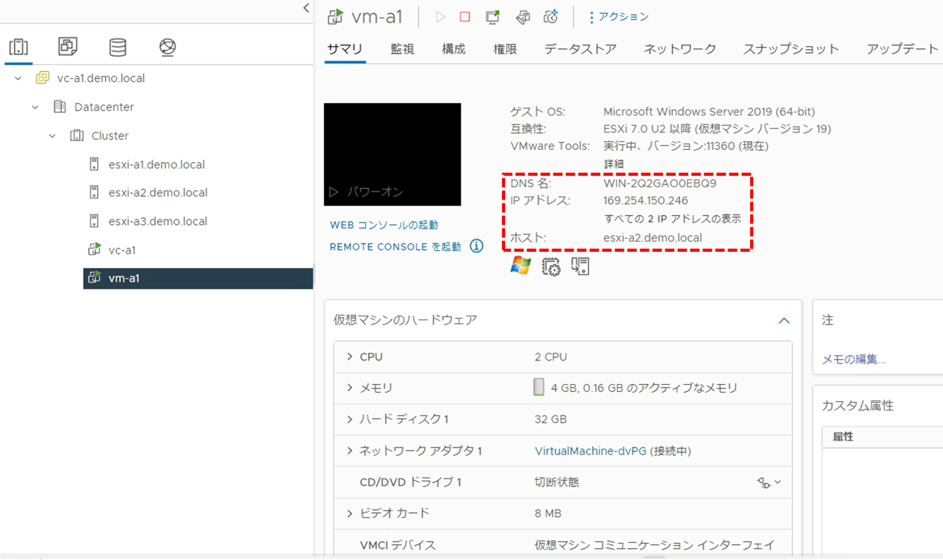Expand the ネットワーク アダプタ 1 row
The height and width of the screenshot is (560, 943).
pos(349,451)
